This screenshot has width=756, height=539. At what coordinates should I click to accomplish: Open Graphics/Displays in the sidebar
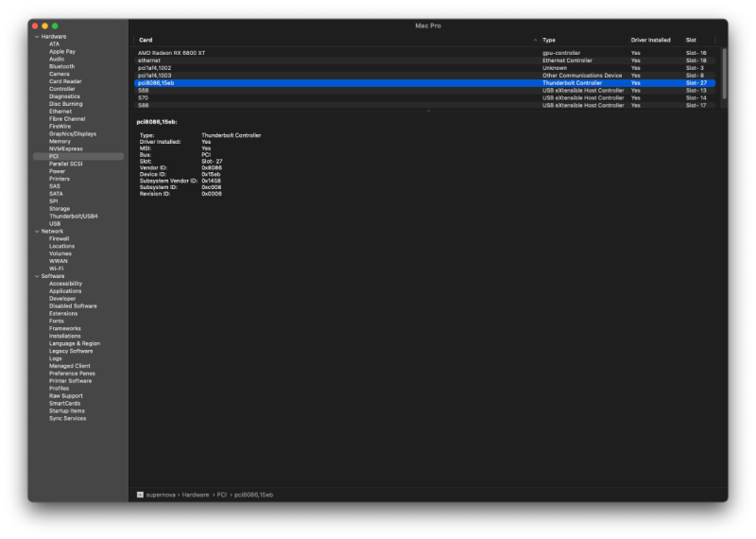73,133
